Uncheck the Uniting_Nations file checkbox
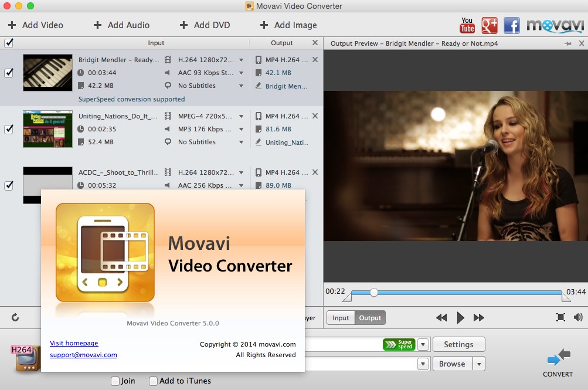Viewport: 588px width, 390px height. click(x=9, y=129)
